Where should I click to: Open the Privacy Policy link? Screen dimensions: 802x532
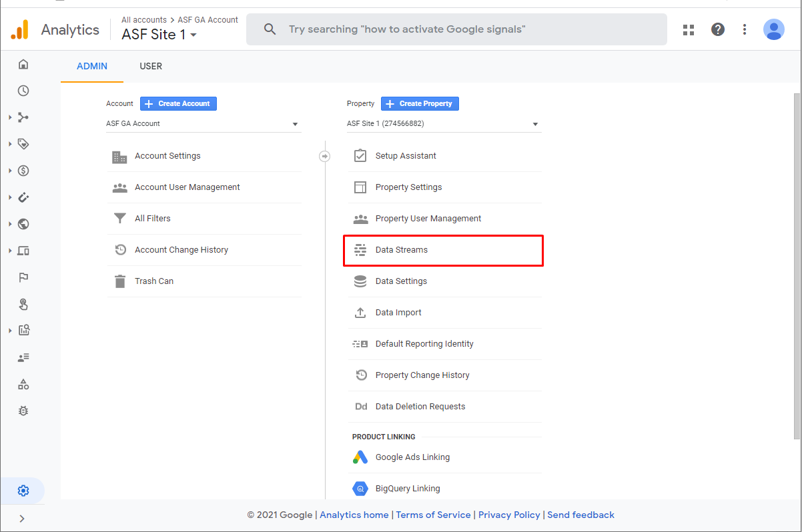point(509,515)
